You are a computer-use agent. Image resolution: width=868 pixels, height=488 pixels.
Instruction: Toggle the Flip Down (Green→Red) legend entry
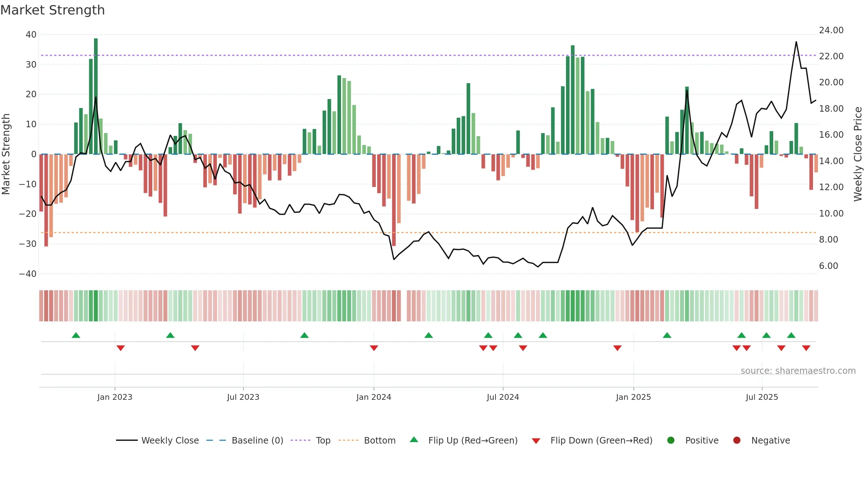coord(592,440)
